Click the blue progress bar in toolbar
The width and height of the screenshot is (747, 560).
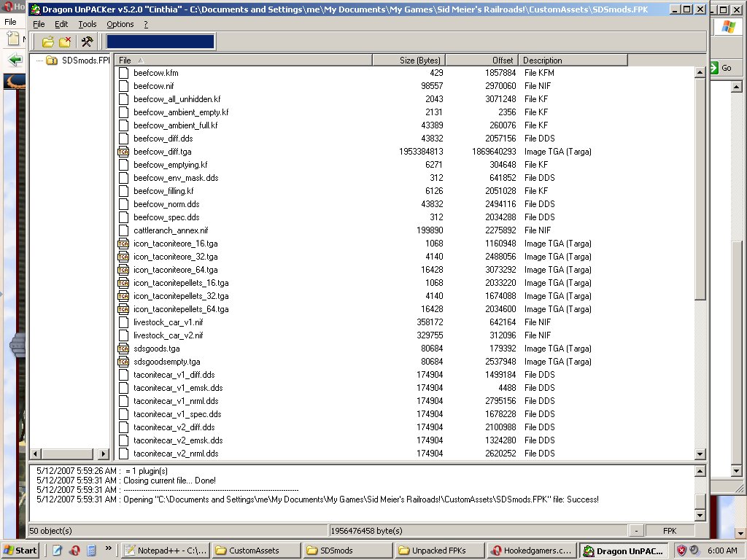(160, 42)
